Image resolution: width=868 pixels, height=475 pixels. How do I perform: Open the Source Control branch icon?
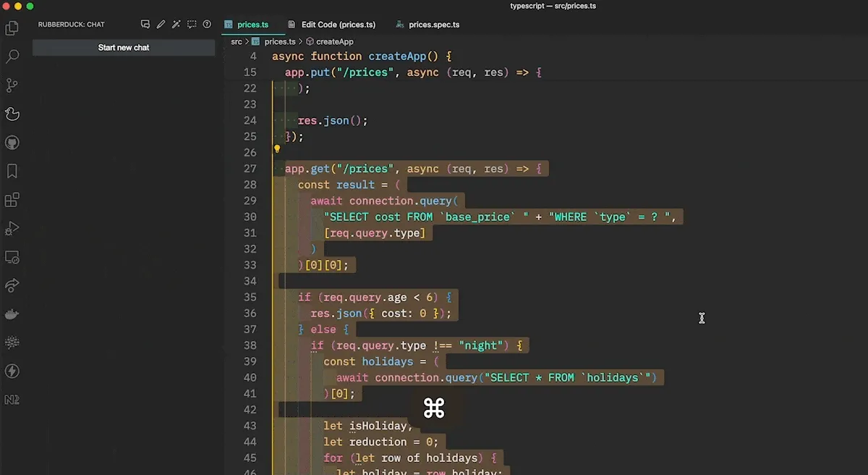[x=12, y=85]
